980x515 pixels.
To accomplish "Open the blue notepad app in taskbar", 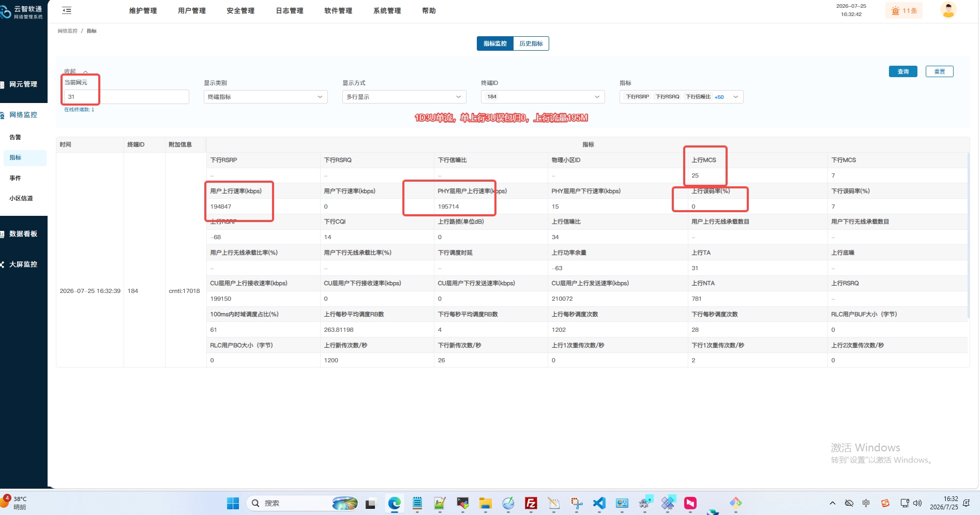I will (417, 503).
